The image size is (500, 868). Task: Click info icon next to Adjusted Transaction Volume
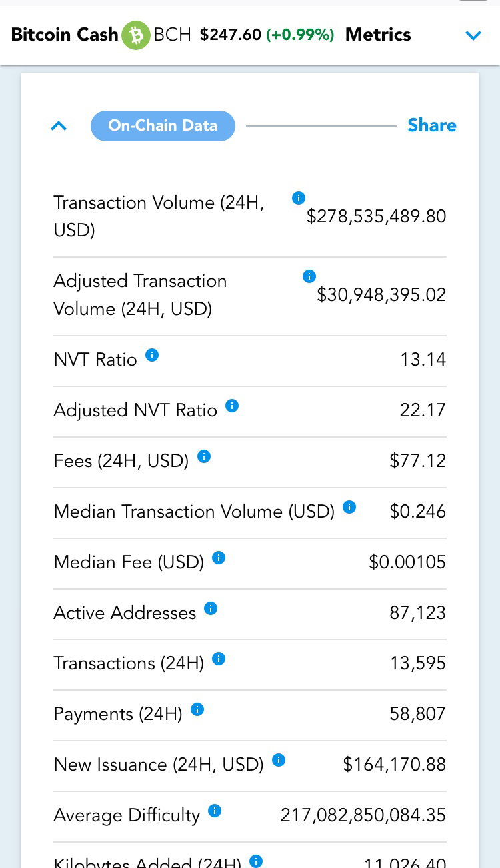(x=309, y=276)
